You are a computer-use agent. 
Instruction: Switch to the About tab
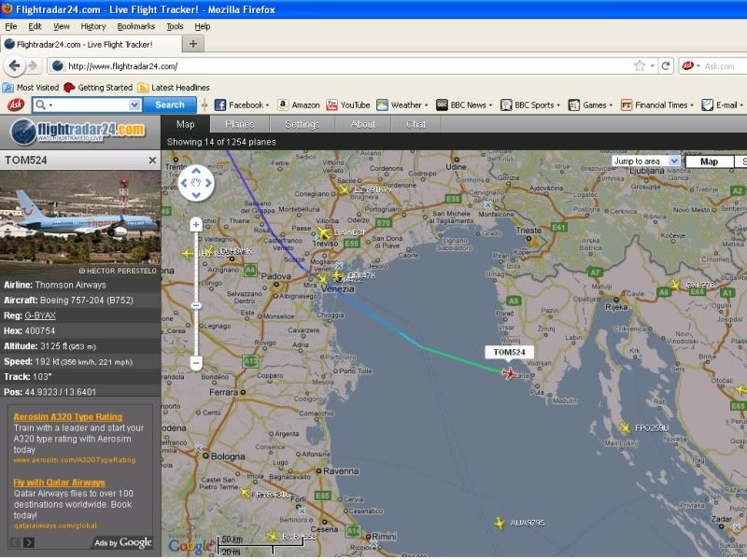(363, 124)
